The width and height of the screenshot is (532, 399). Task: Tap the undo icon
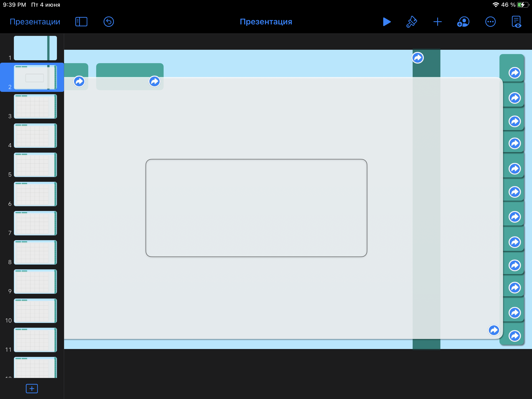109,22
